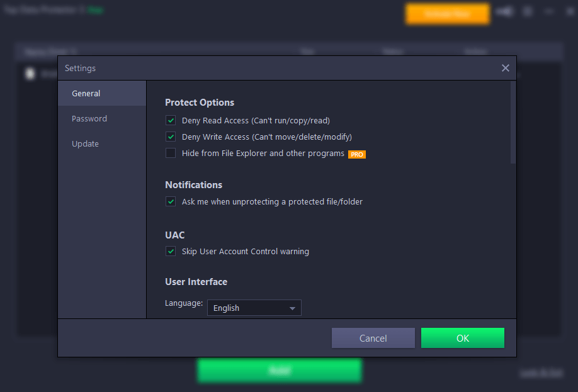
Task: Enable Hide from File Explorer checkbox
Action: (x=171, y=153)
